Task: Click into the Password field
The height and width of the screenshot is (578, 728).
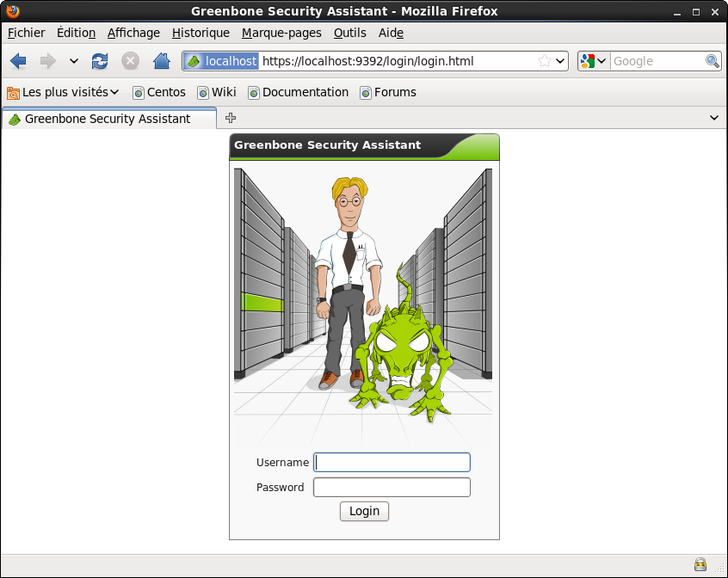Action: (392, 488)
